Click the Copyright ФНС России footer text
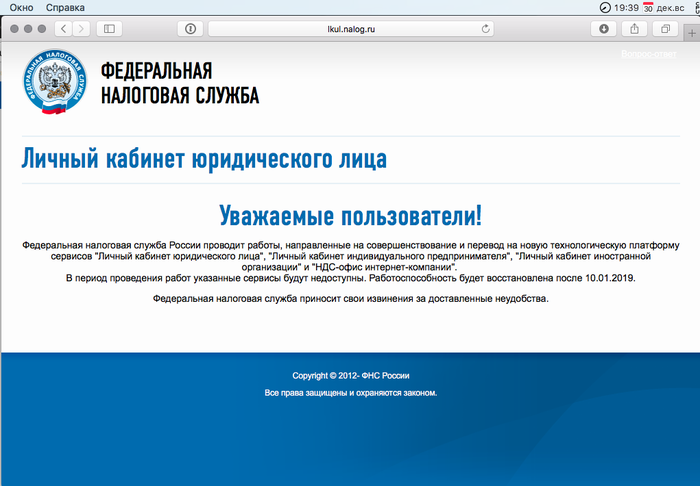This screenshot has width=700, height=486. tap(350, 375)
